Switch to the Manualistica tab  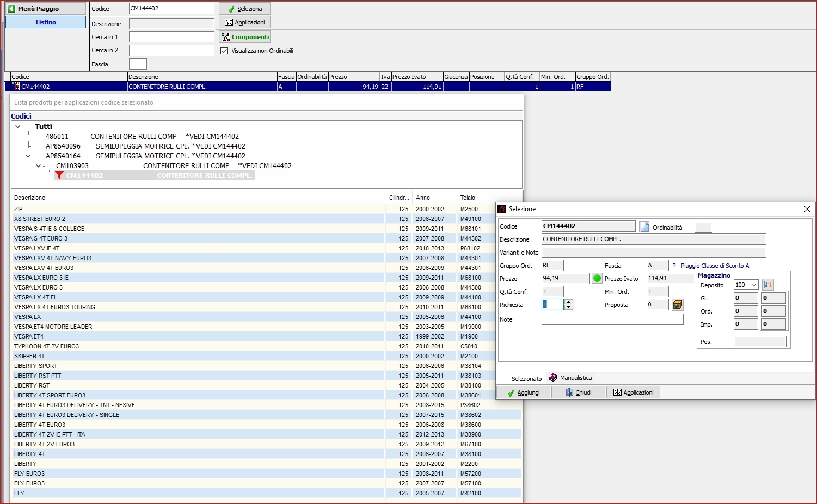(x=570, y=378)
